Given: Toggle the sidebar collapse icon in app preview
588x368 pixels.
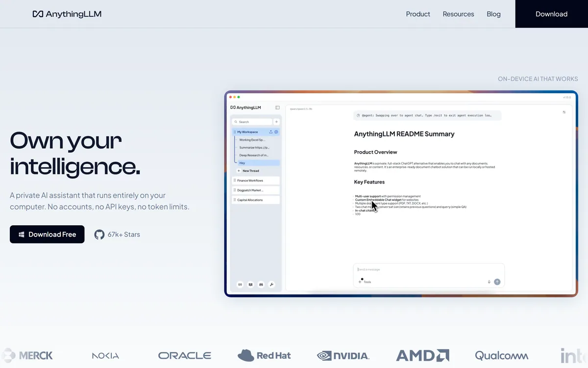Looking at the screenshot, I should click(277, 107).
